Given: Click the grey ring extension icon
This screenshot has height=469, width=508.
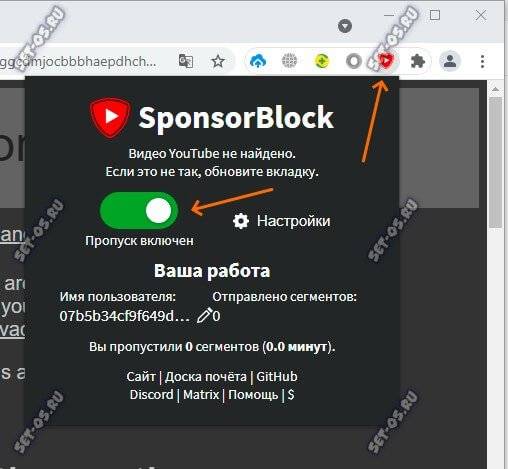Looking at the screenshot, I should click(x=354, y=61).
